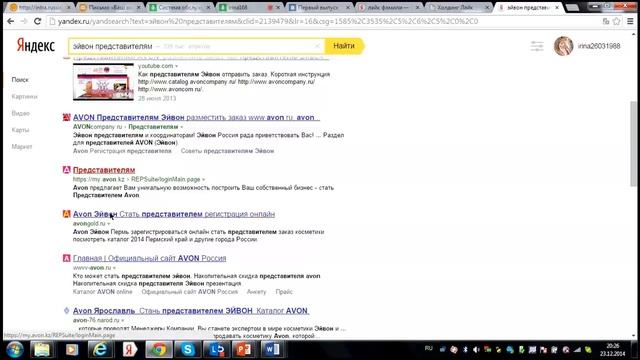Expand the arrow next to youtube.com
Image resolution: width=640 pixels, height=360 pixels.
click(177, 66)
